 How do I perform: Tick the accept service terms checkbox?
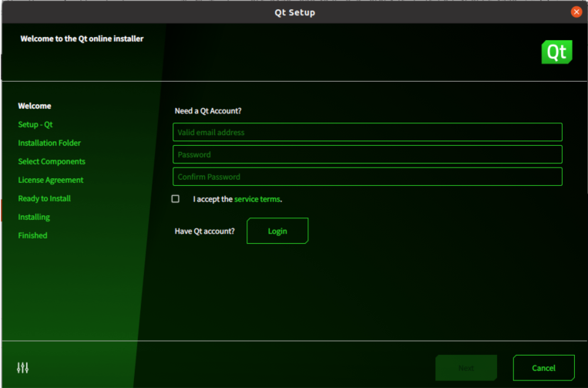176,199
